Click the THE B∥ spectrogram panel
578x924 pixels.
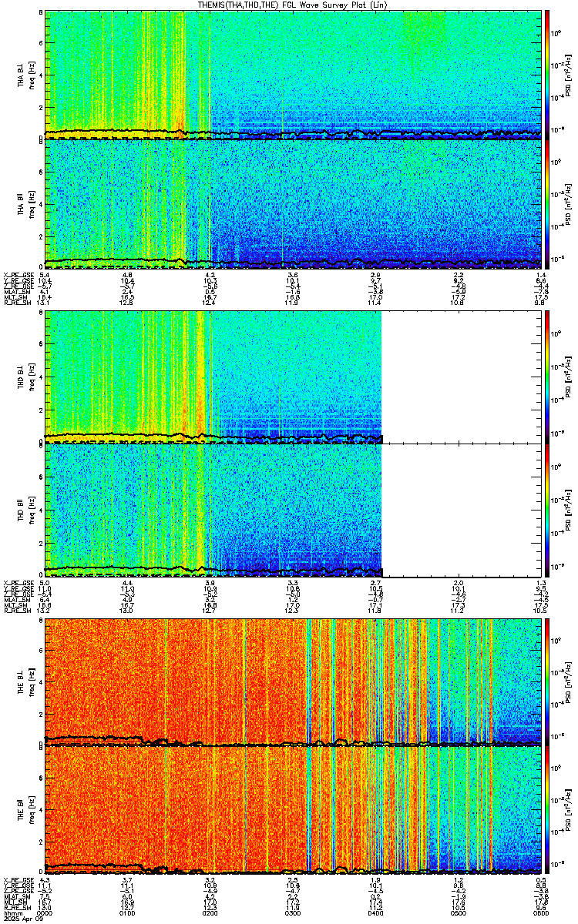[x=294, y=809]
